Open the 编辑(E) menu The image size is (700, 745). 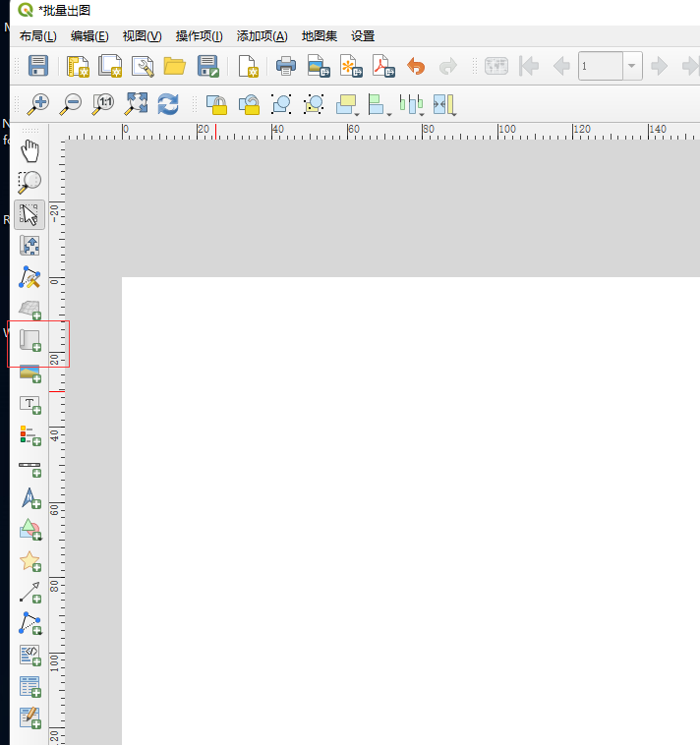[x=89, y=36]
